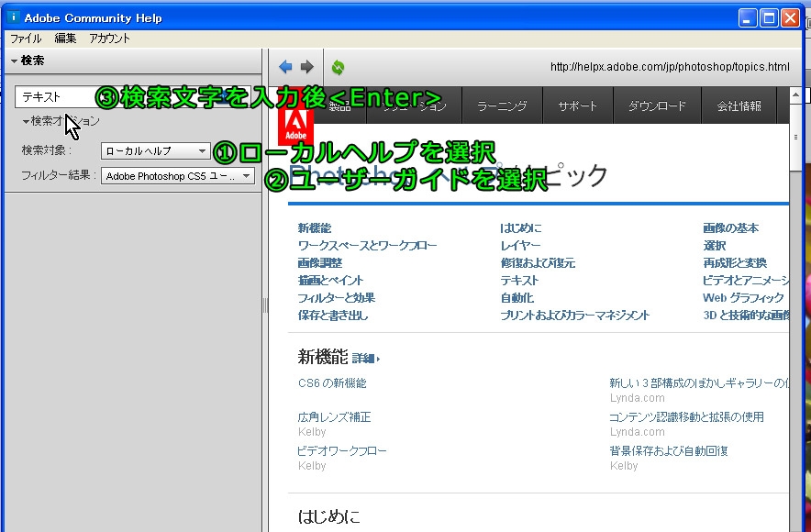Viewport: 811px width, 532px height.
Task: Collapse the 検索オプション section
Action: [61, 121]
